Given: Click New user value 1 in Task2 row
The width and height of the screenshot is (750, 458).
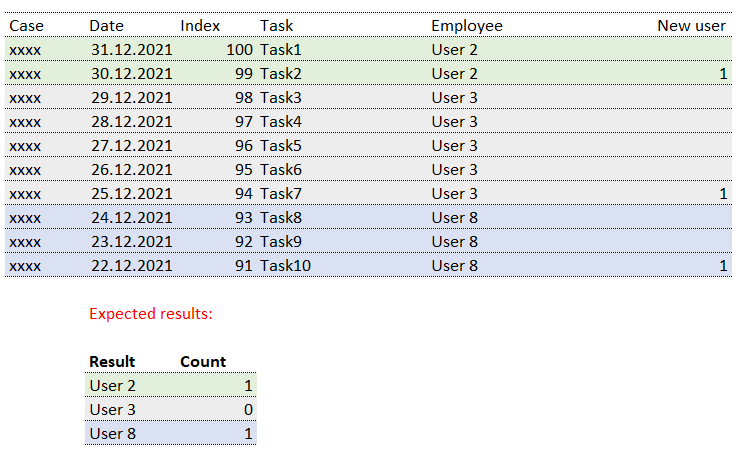Looking at the screenshot, I should (723, 74).
